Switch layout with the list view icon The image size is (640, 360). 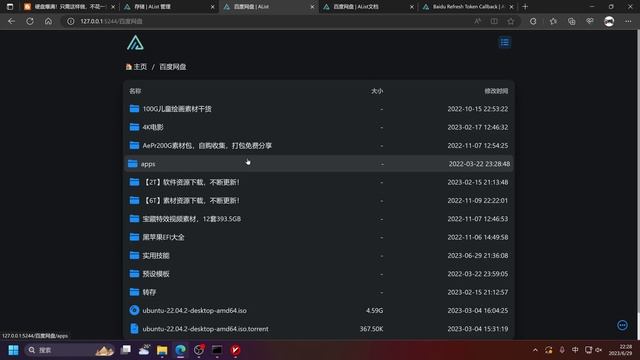(x=504, y=42)
